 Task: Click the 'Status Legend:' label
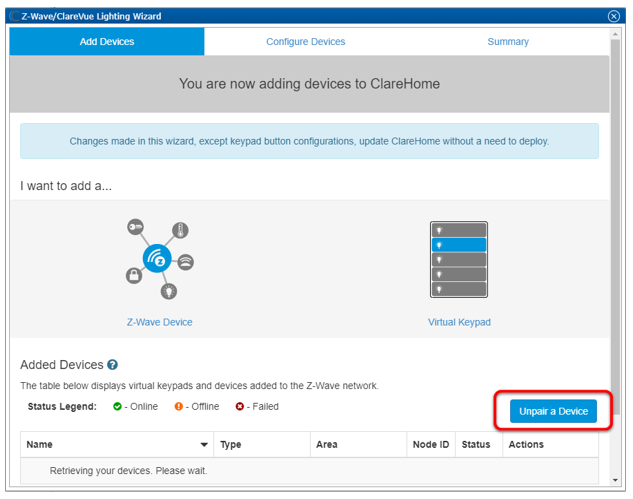coord(62,407)
